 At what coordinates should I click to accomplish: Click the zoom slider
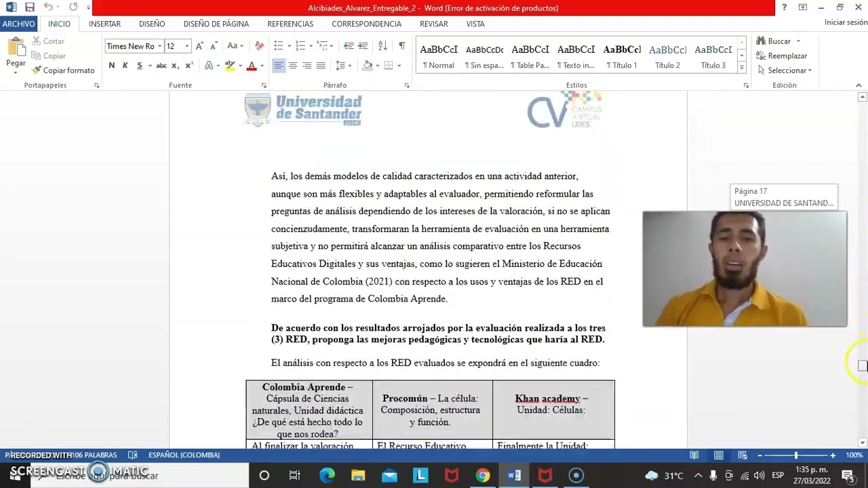tap(796, 455)
